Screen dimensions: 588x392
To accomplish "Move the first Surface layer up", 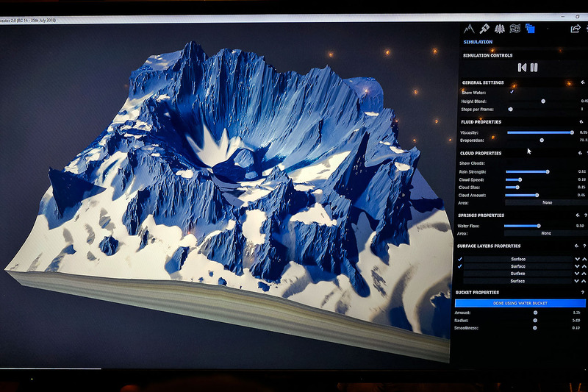I will click(x=584, y=259).
